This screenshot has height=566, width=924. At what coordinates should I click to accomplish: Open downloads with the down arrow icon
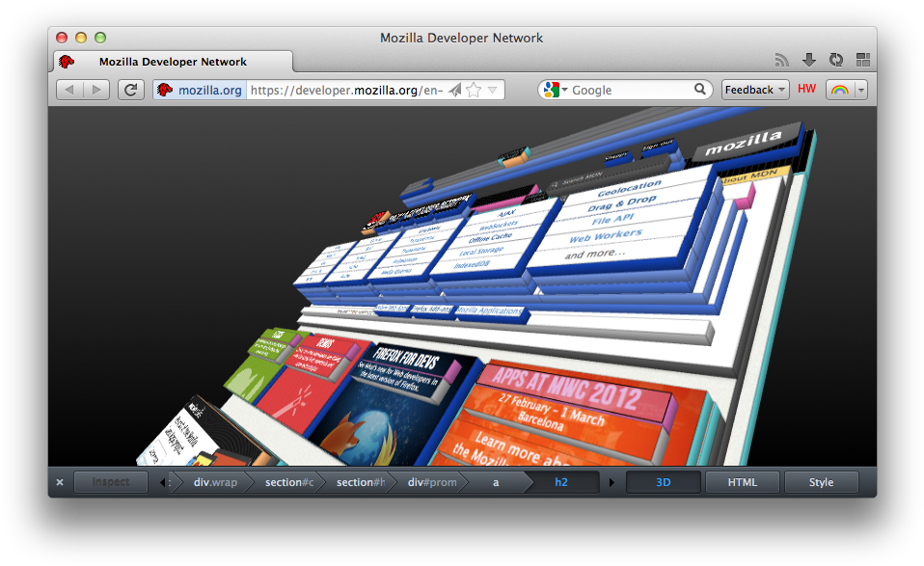pos(809,59)
